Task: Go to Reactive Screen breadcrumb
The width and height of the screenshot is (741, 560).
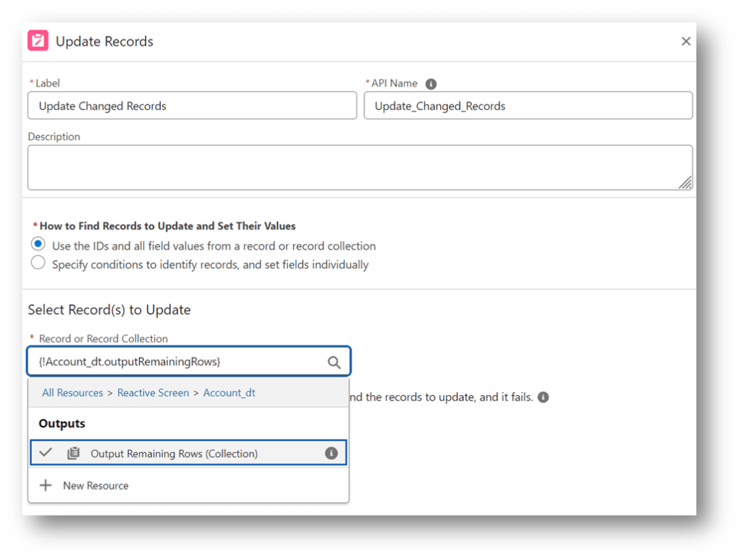Action: [153, 393]
